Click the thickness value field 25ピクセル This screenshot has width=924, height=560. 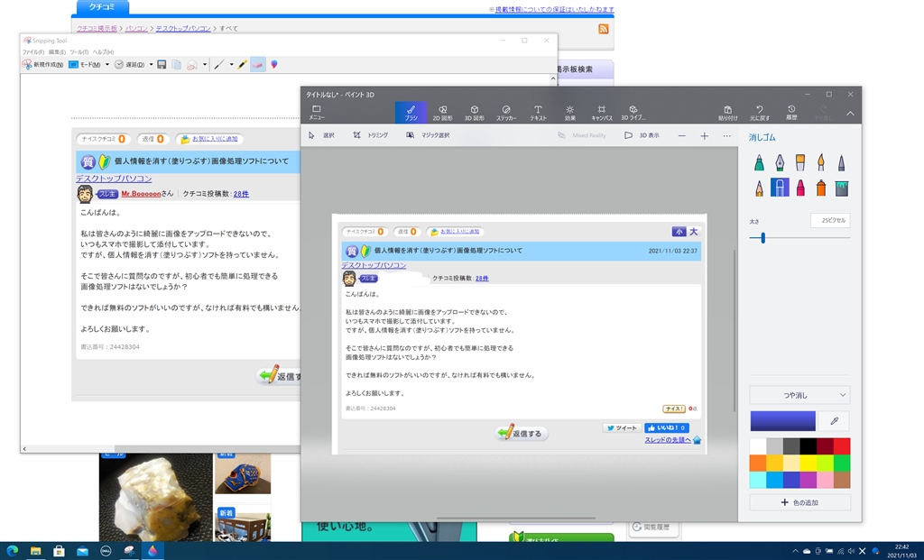pyautogui.click(x=830, y=221)
